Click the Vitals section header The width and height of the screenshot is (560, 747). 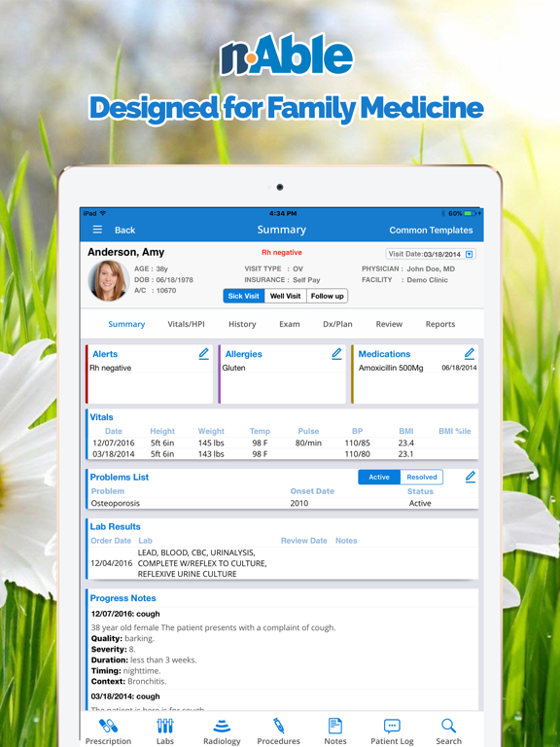pyautogui.click(x=101, y=417)
